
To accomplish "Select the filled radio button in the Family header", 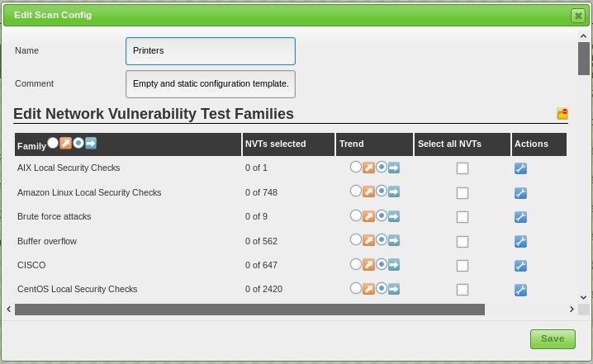I will (78, 143).
